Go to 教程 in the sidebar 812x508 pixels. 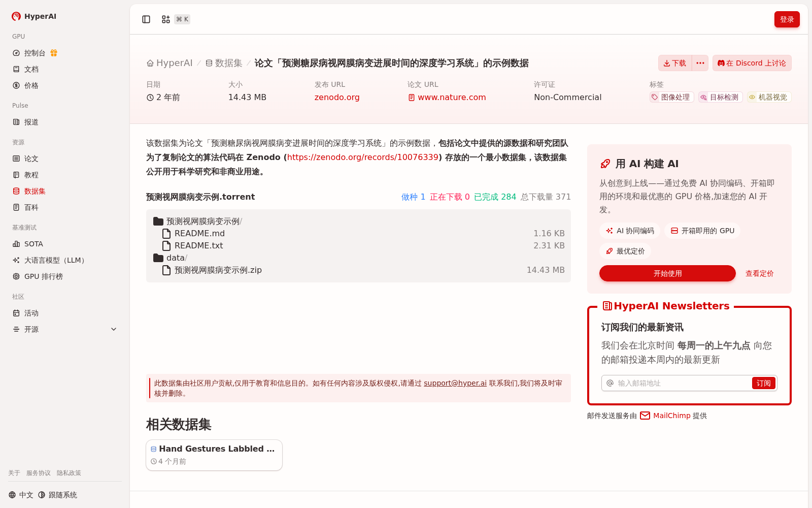(65, 175)
